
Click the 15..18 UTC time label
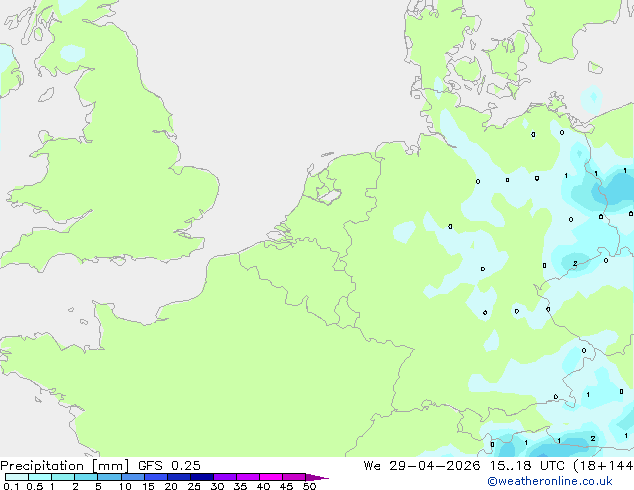pyautogui.click(x=527, y=466)
